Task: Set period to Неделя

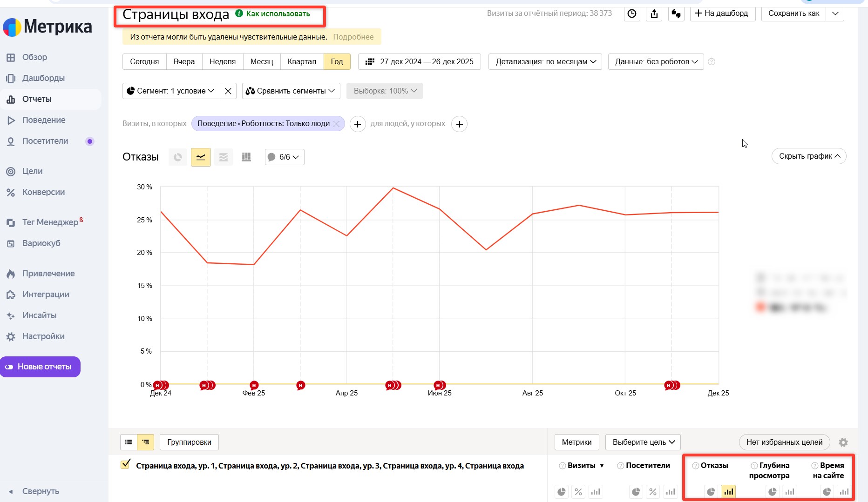Action: point(223,61)
